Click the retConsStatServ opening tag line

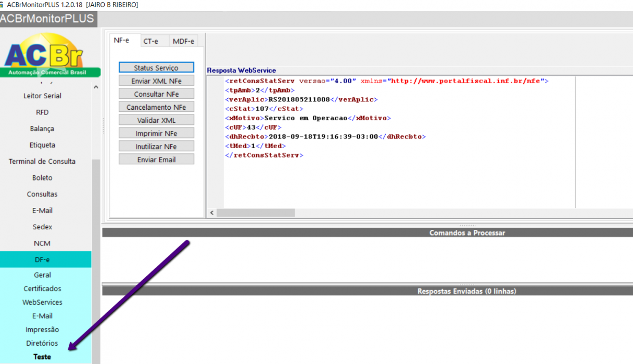point(387,81)
